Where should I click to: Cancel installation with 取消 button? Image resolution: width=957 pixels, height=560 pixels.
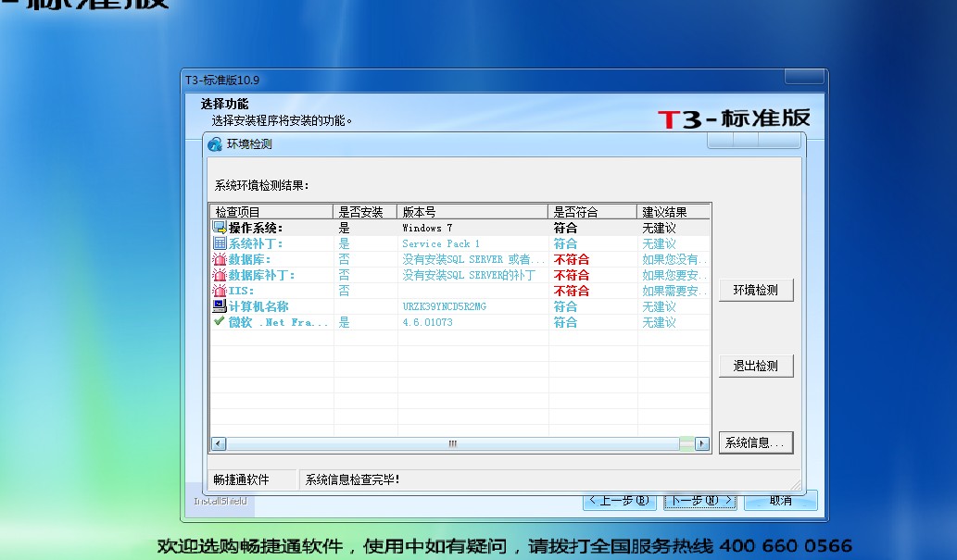pyautogui.click(x=781, y=501)
